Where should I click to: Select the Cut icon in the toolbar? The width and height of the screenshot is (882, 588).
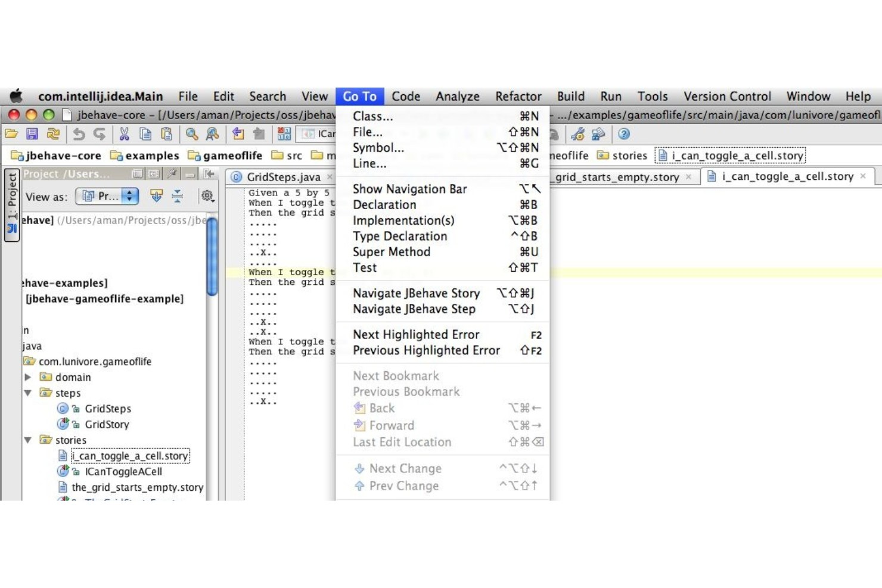click(x=126, y=134)
